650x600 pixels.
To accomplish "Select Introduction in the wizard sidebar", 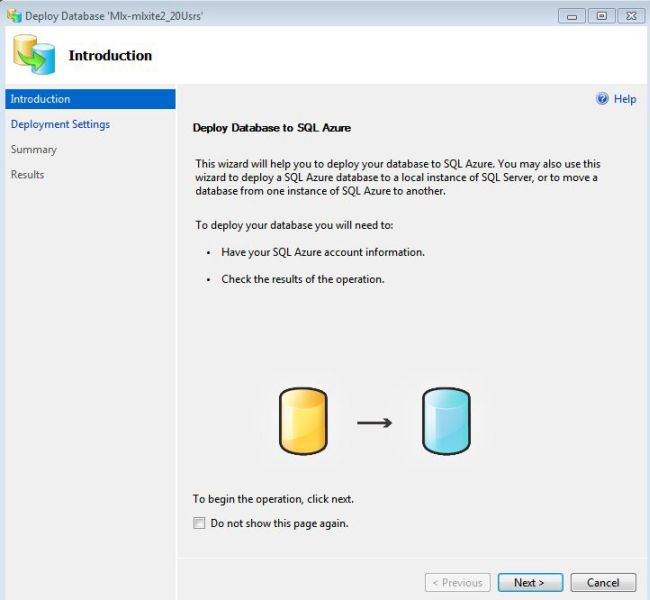I will [90, 99].
